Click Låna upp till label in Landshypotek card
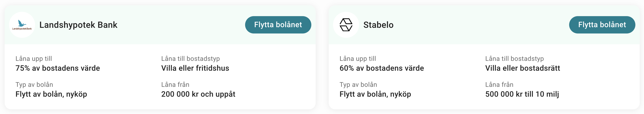Image resolution: width=644 pixels, height=114 pixels. point(34,59)
